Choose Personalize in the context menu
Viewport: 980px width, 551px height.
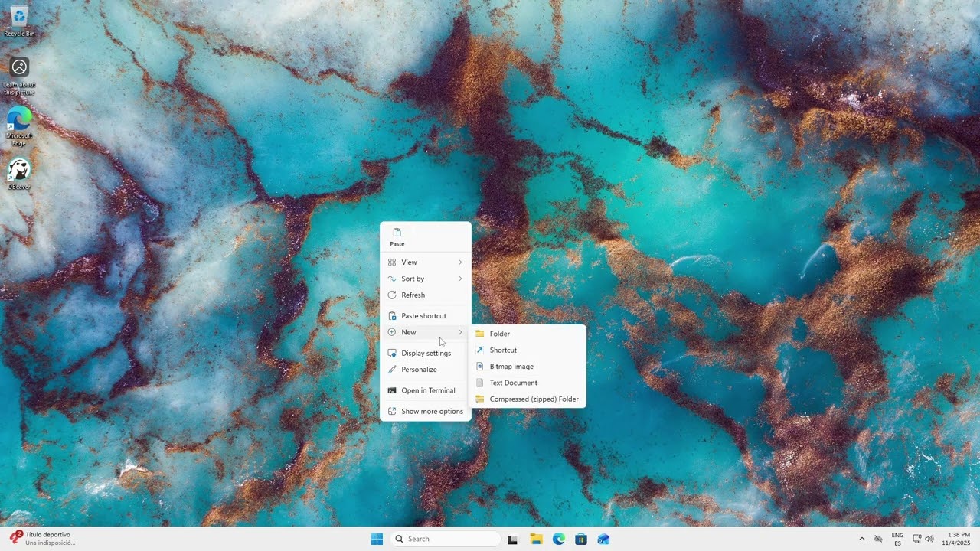[426, 370]
